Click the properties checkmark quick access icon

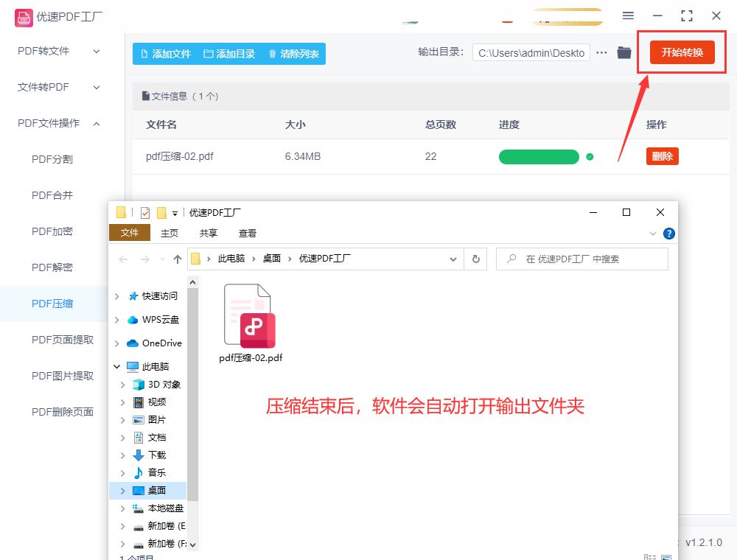tap(145, 213)
